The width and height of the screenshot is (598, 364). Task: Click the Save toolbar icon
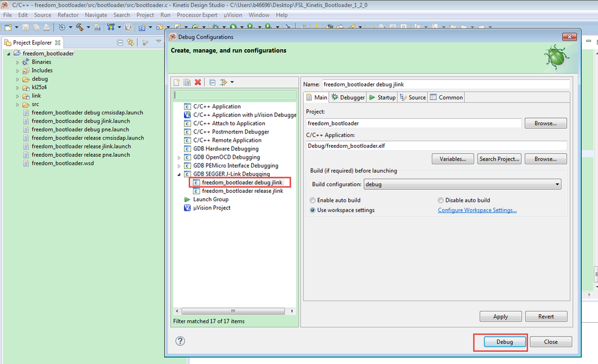point(26,27)
